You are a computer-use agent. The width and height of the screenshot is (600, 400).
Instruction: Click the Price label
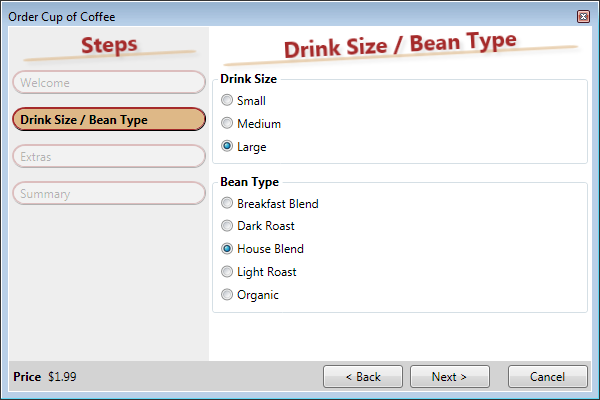pyautogui.click(x=27, y=377)
